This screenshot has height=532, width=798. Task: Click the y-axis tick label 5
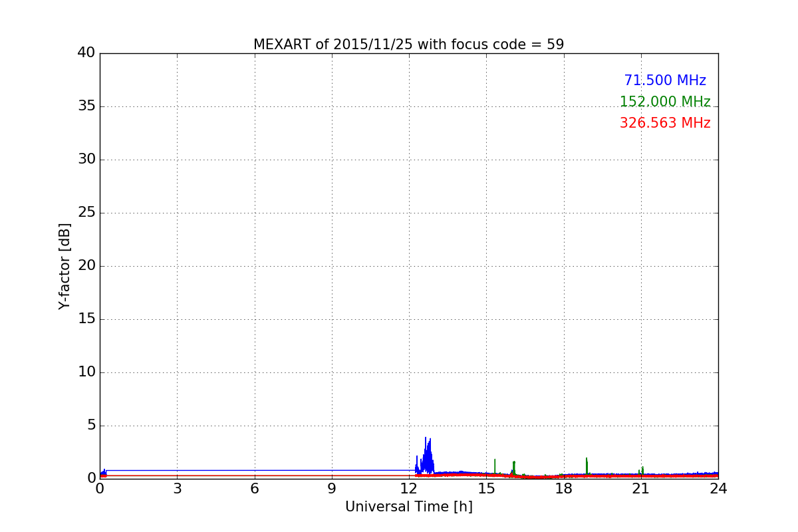(x=91, y=425)
